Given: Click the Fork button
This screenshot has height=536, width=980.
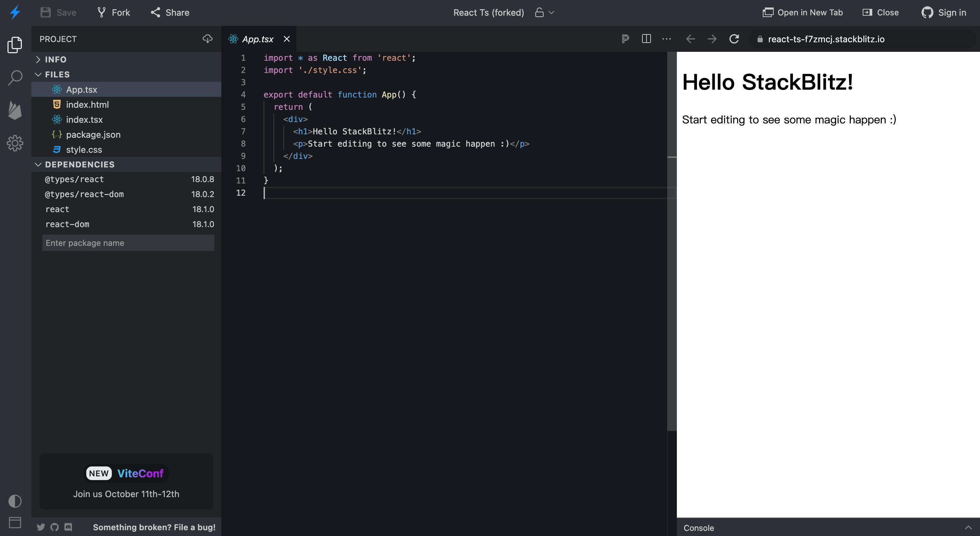Looking at the screenshot, I should pos(113,13).
